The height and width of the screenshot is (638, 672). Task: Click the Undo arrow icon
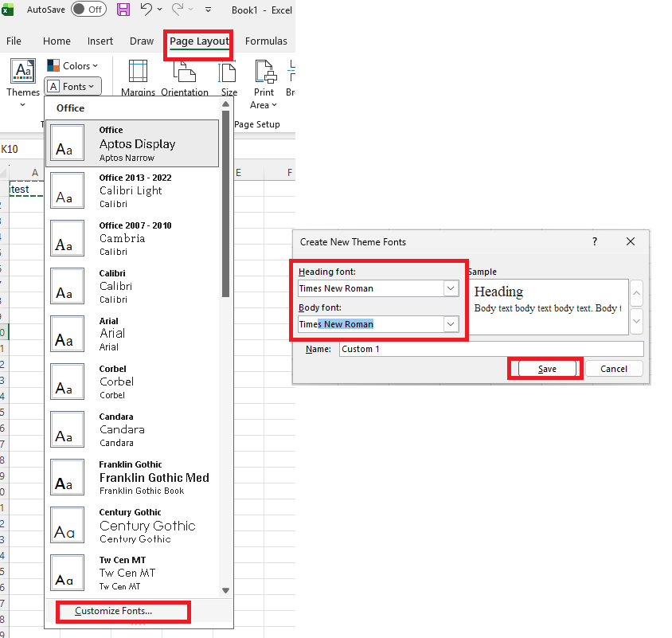point(147,9)
